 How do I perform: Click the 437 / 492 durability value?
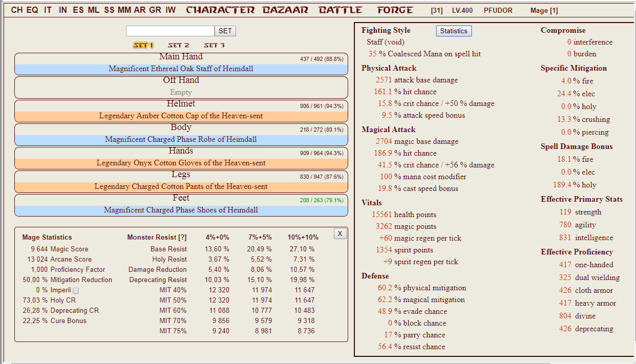[x=322, y=59]
